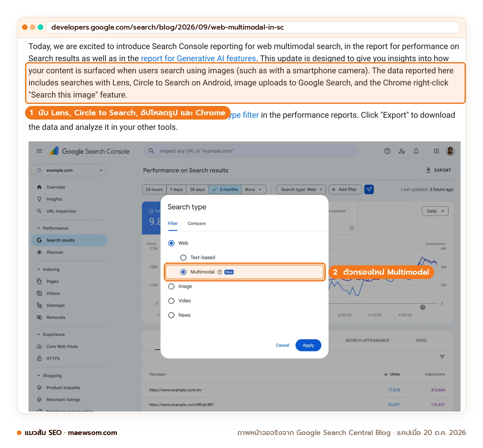Open the report for Generative AI features link

click(198, 58)
